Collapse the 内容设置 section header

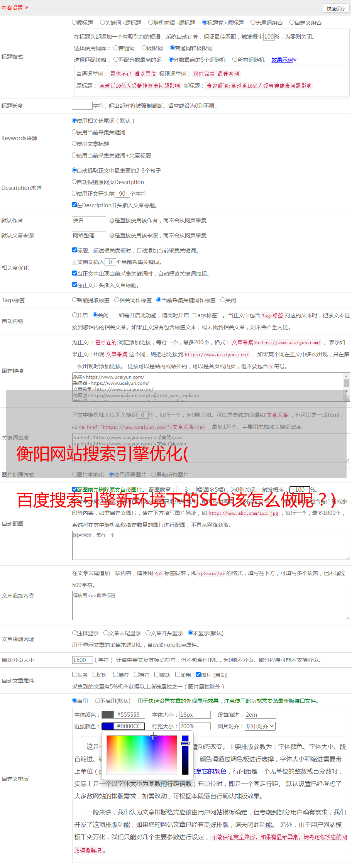coord(15,8)
